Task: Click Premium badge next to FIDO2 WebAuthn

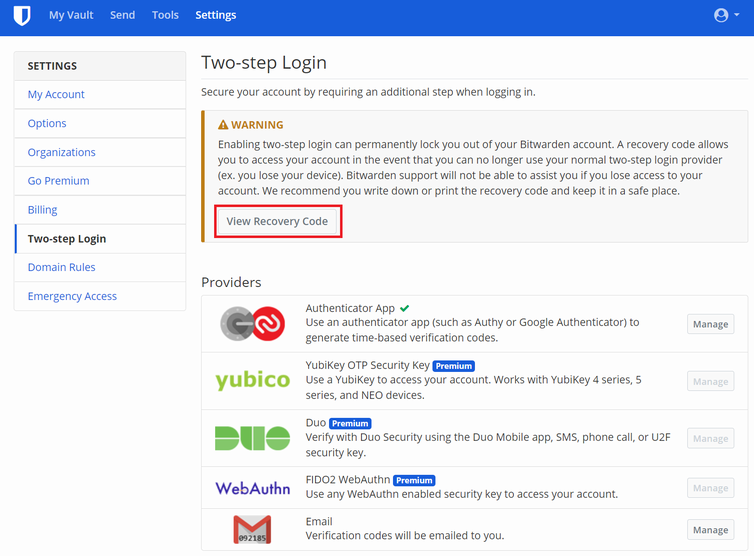Action: 414,480
